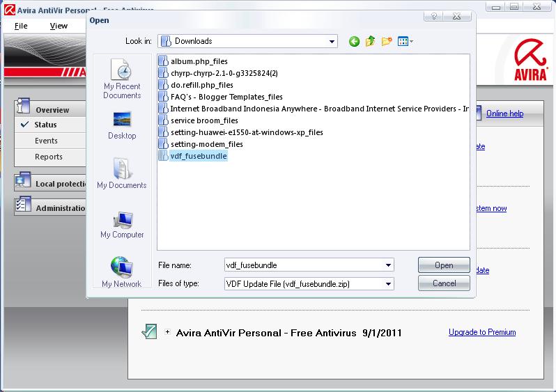Open the File name dropdown arrow

[x=388, y=265]
